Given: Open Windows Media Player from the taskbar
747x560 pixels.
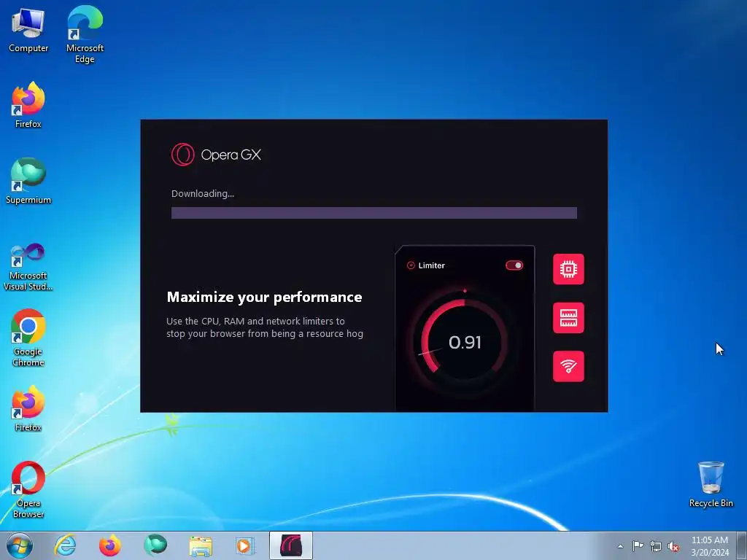Looking at the screenshot, I should pyautogui.click(x=246, y=545).
